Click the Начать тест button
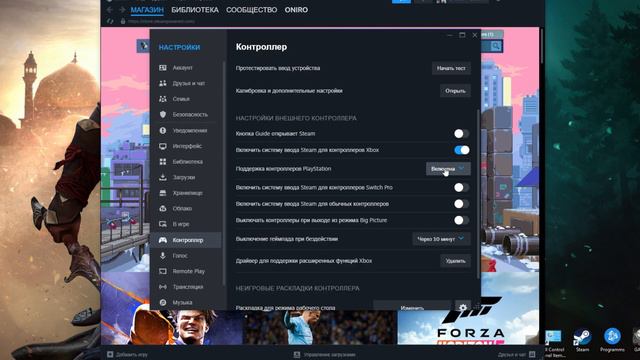The height and width of the screenshot is (360, 640). pyautogui.click(x=451, y=68)
